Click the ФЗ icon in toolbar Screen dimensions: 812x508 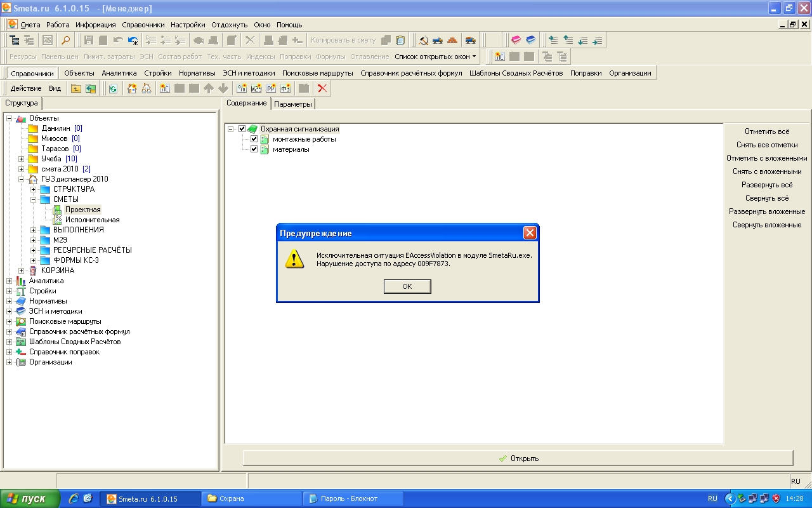(285, 88)
